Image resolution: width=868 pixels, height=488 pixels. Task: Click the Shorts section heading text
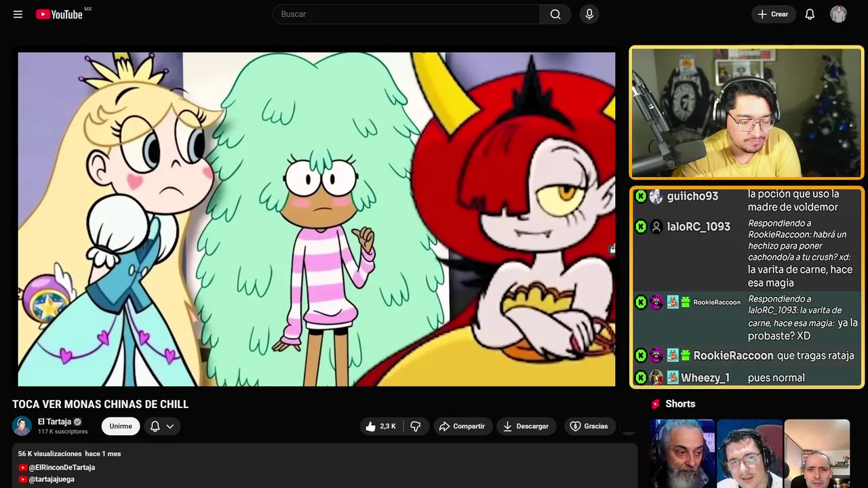pyautogui.click(x=680, y=404)
